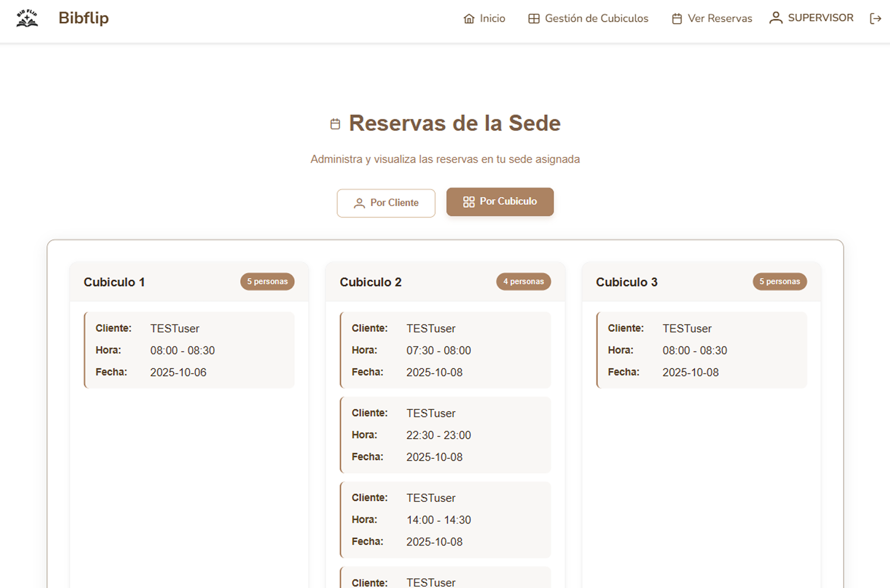Image resolution: width=890 pixels, height=588 pixels.
Task: Click the 22:30 - 23:00 reservation time
Action: tap(438, 435)
